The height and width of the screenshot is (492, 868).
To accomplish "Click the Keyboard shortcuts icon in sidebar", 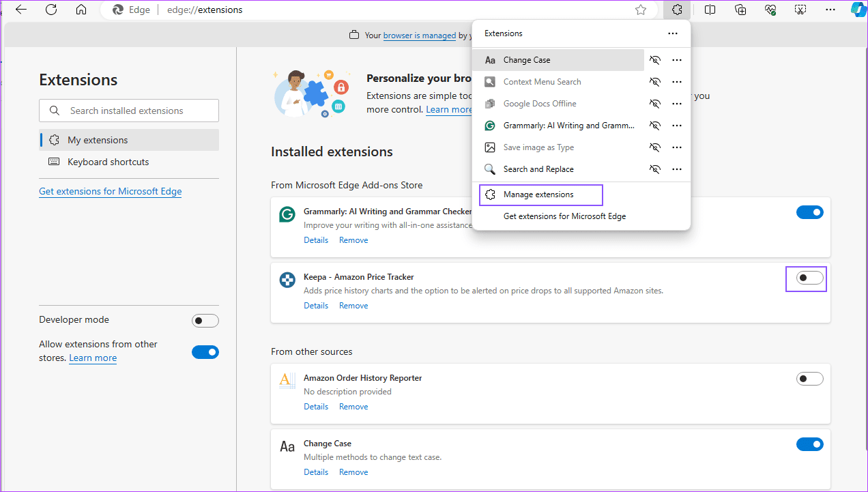I will [54, 162].
